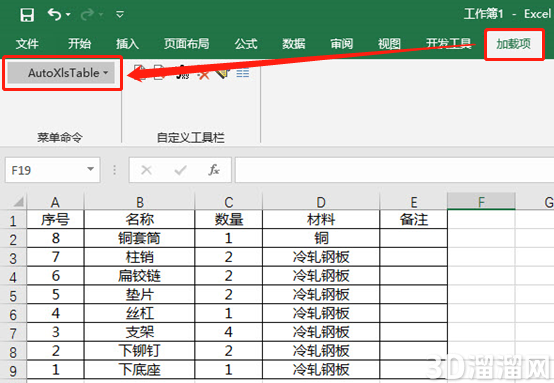Switch to the 开始 ribbon tab
The image size is (554, 383).
coord(79,44)
